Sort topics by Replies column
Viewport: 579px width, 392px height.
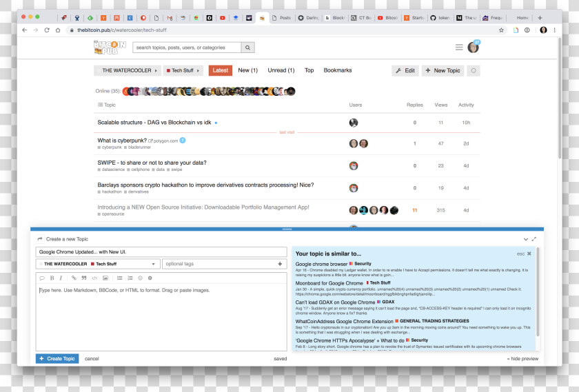[x=415, y=105]
